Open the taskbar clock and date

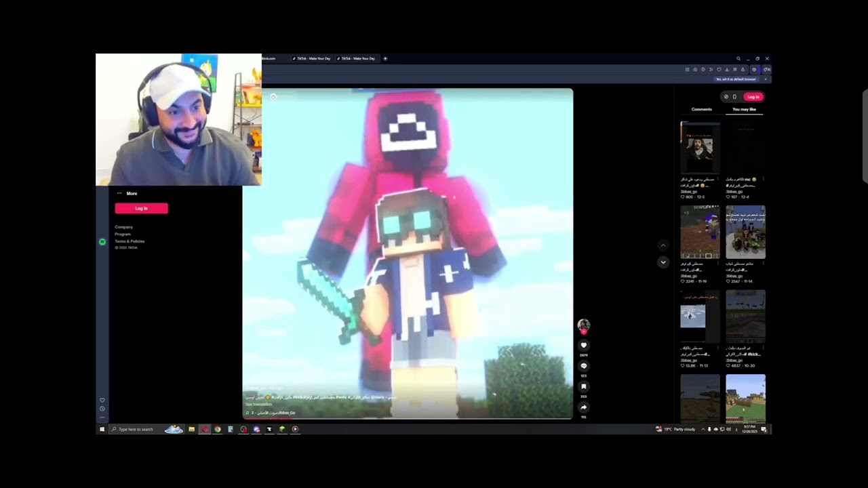tap(749, 429)
